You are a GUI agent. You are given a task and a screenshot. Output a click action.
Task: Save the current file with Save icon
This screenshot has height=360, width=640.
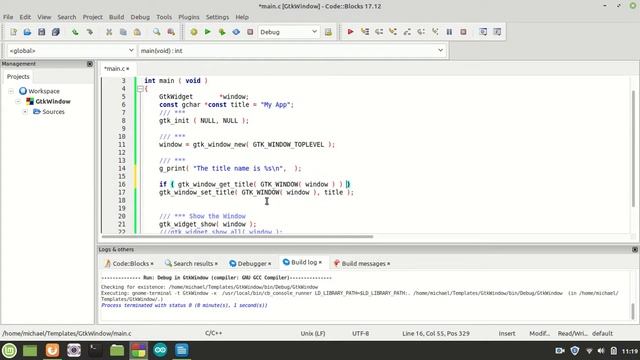(41, 32)
